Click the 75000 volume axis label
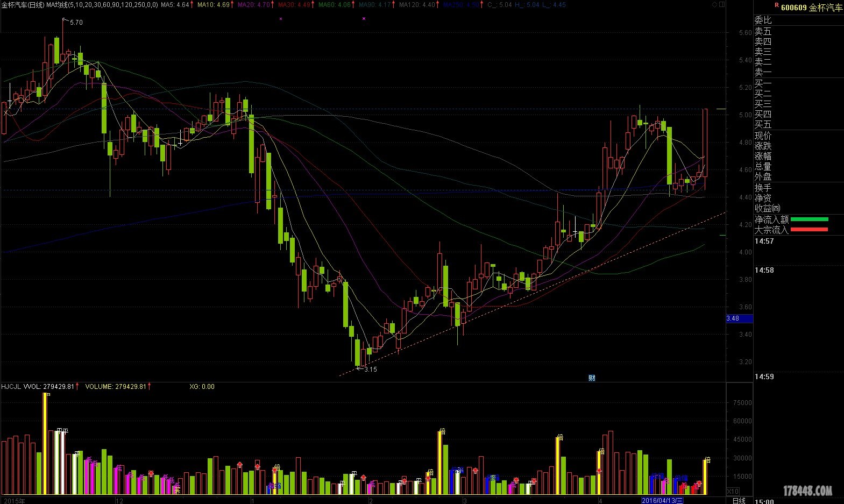Image resolution: width=844 pixels, height=504 pixels. (x=742, y=403)
